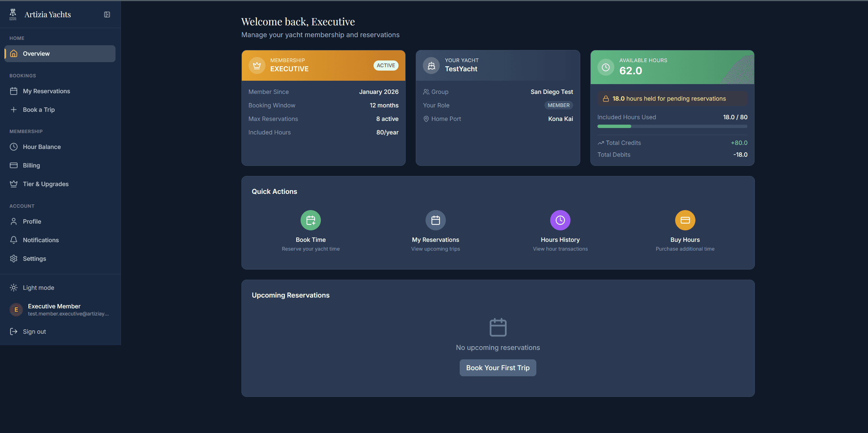Screen dimensions: 868x433
Task: Open Hours History via the clock icon
Action: click(560, 220)
